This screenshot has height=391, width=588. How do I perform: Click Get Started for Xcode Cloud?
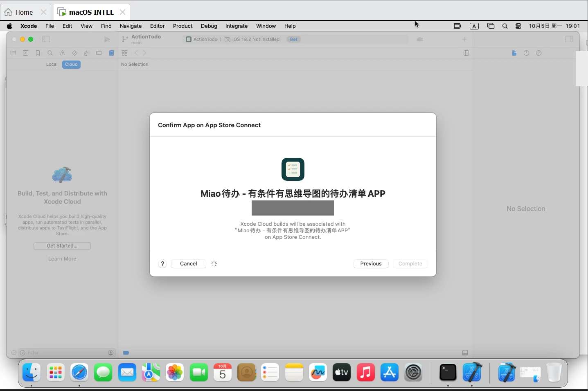click(x=62, y=246)
